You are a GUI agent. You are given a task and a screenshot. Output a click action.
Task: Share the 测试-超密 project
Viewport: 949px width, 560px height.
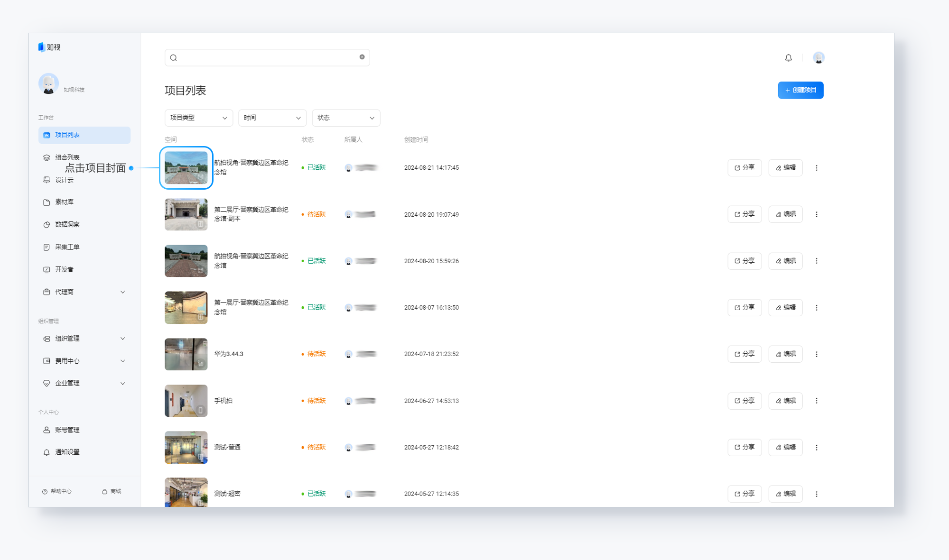[x=744, y=494]
